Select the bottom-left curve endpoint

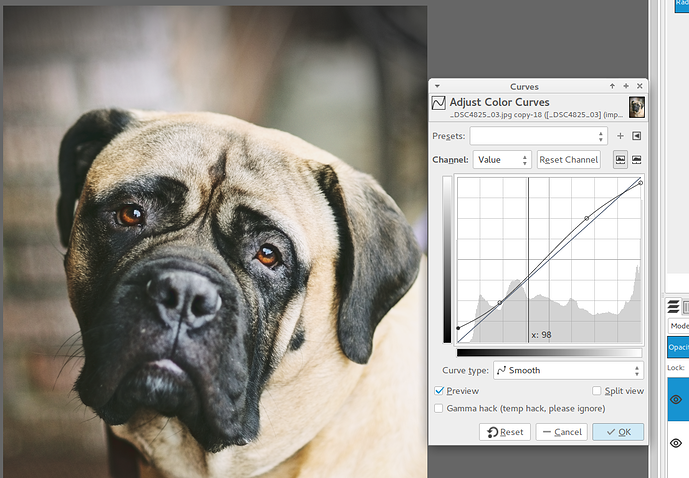pyautogui.click(x=458, y=328)
